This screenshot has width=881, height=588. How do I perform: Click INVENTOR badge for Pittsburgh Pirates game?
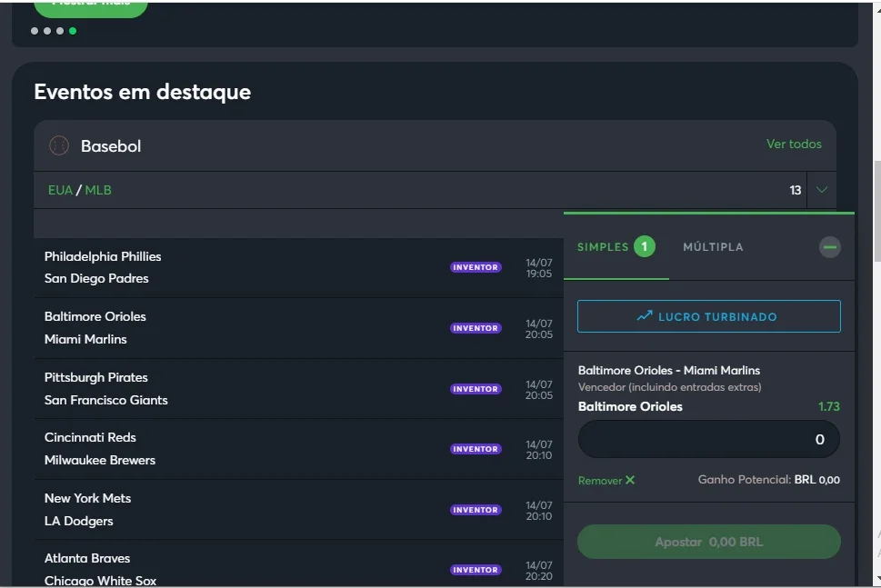pyautogui.click(x=476, y=389)
